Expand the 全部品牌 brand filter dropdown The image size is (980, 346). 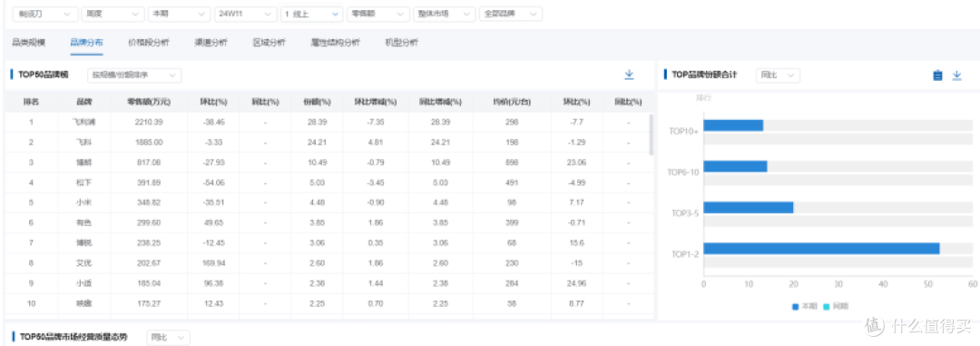510,14
